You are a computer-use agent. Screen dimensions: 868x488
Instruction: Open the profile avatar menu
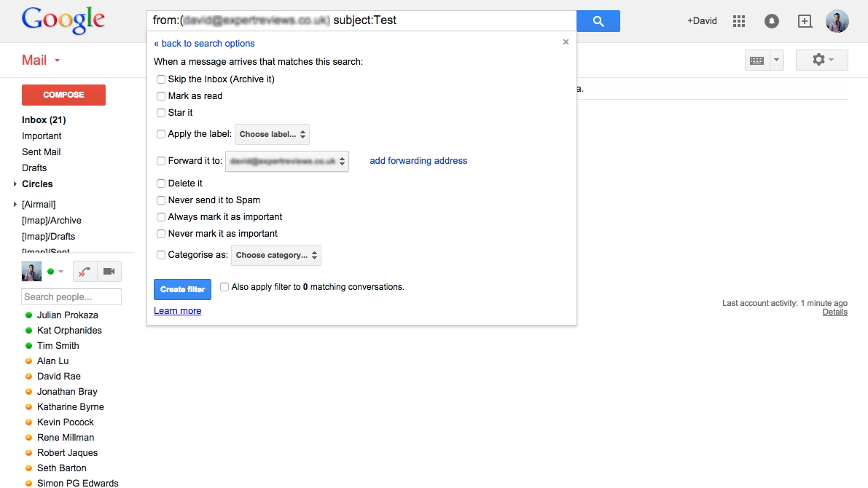[837, 21]
